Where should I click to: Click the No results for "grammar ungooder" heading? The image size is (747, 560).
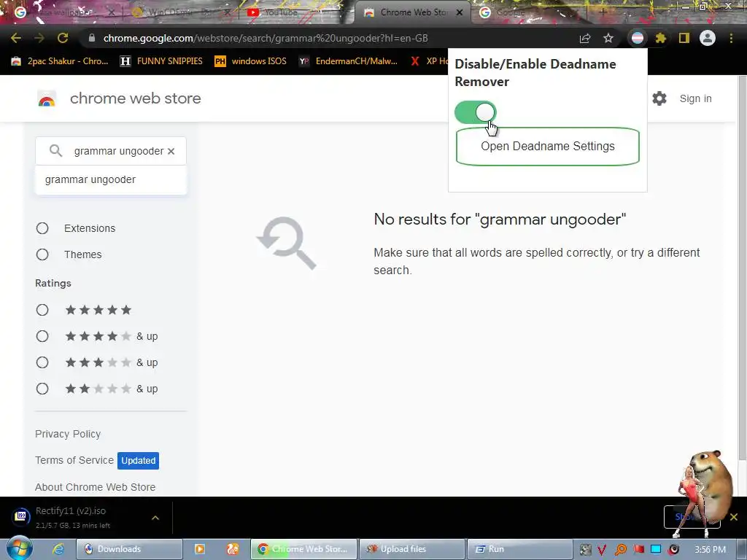point(500,219)
